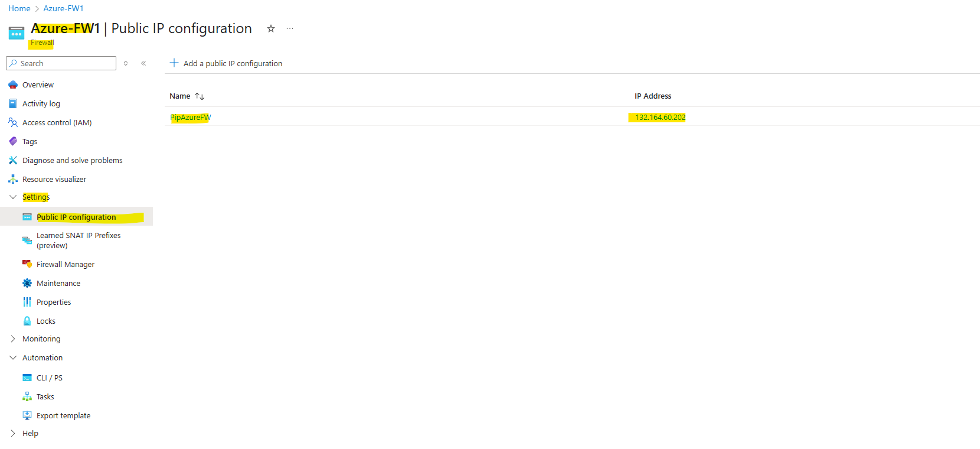The image size is (980, 449).
Task: Collapse the Automation section chevron
Action: tap(13, 358)
